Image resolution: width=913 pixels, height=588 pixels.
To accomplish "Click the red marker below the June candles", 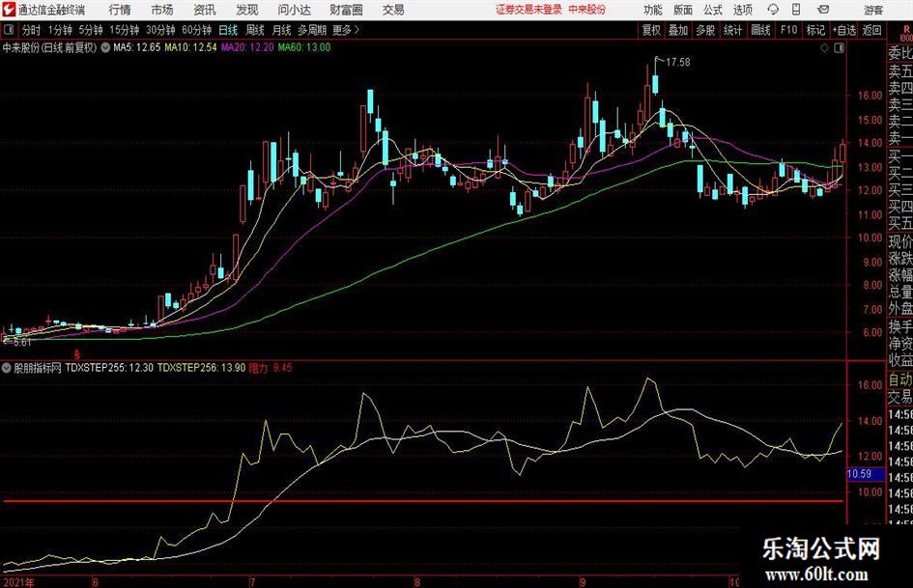I will pyautogui.click(x=77, y=354).
